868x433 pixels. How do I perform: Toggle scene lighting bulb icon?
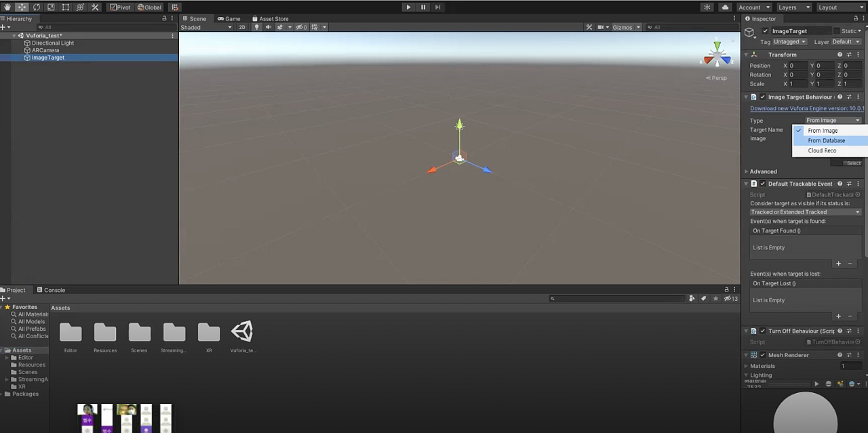coord(257,27)
